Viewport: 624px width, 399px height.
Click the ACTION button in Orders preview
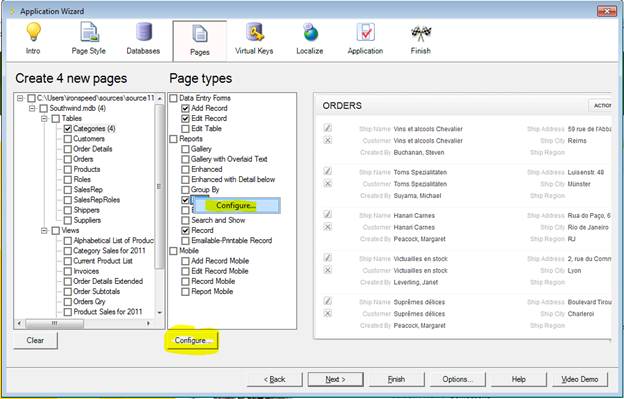click(x=600, y=105)
